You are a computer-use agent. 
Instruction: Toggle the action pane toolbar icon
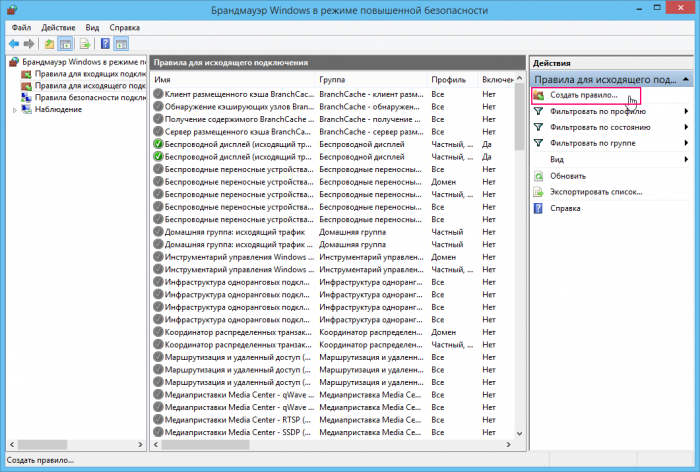[x=121, y=44]
